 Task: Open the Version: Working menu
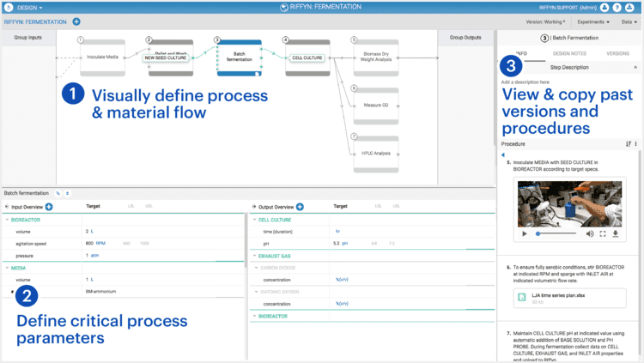545,21
